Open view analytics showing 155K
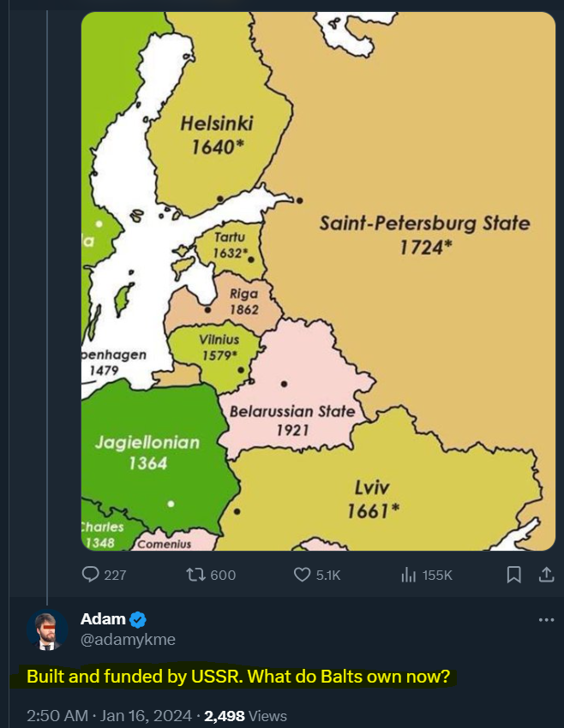This screenshot has width=564, height=728. click(x=409, y=575)
